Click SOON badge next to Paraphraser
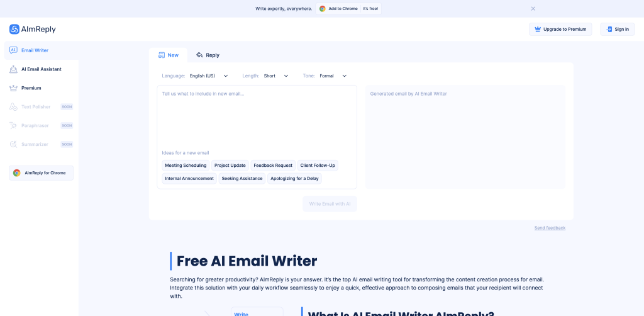The width and height of the screenshot is (644, 316). [x=67, y=125]
